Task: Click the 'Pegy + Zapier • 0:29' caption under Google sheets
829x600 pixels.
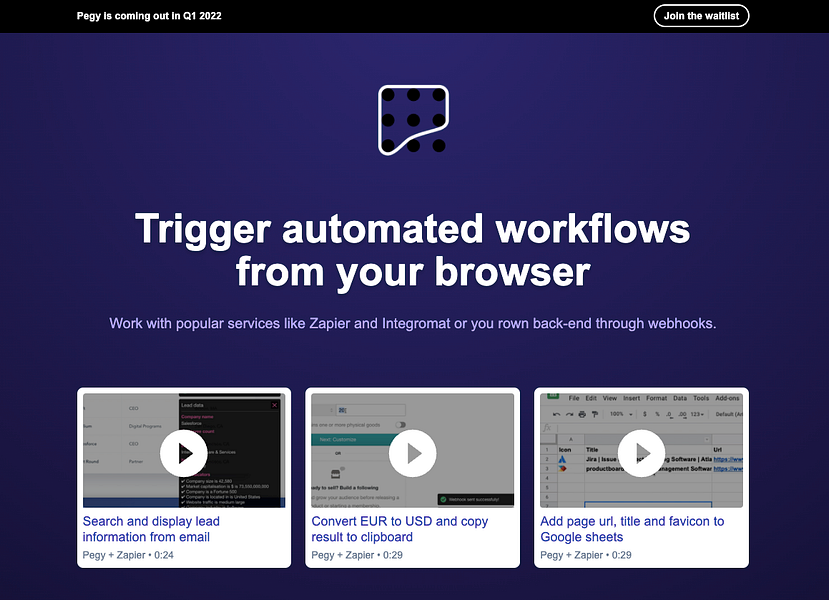Action: point(586,555)
